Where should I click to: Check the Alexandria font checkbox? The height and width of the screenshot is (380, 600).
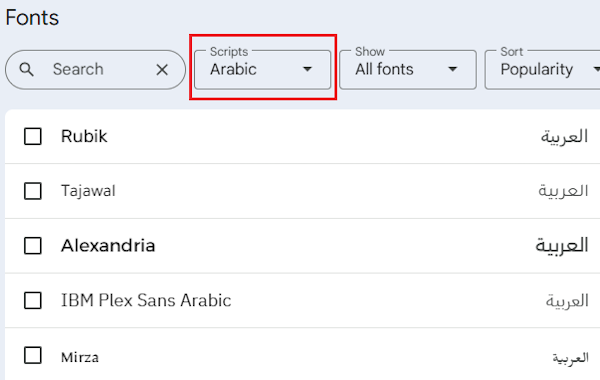tap(33, 245)
